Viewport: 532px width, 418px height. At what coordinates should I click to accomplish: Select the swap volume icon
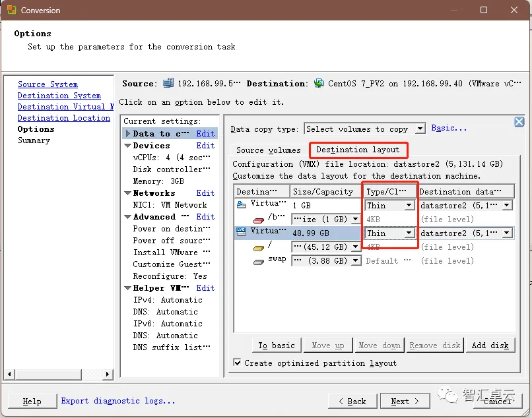(x=259, y=262)
